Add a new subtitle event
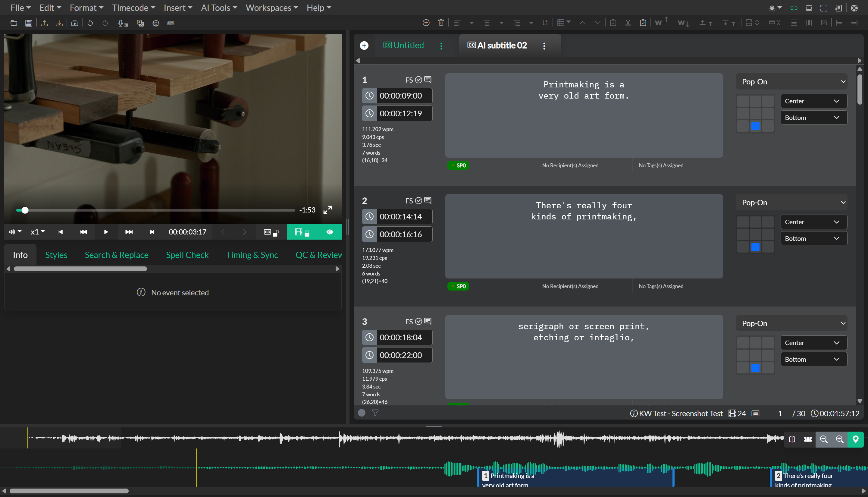The width and height of the screenshot is (868, 497). [426, 23]
